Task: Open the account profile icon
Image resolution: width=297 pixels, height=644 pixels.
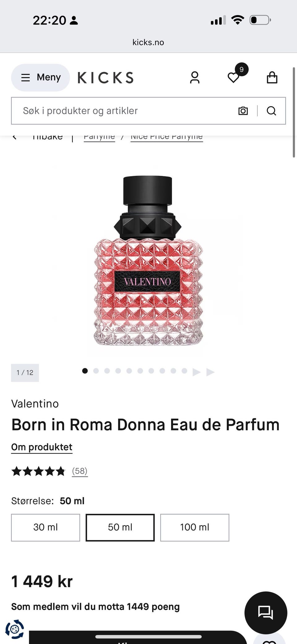Action: 195,77
